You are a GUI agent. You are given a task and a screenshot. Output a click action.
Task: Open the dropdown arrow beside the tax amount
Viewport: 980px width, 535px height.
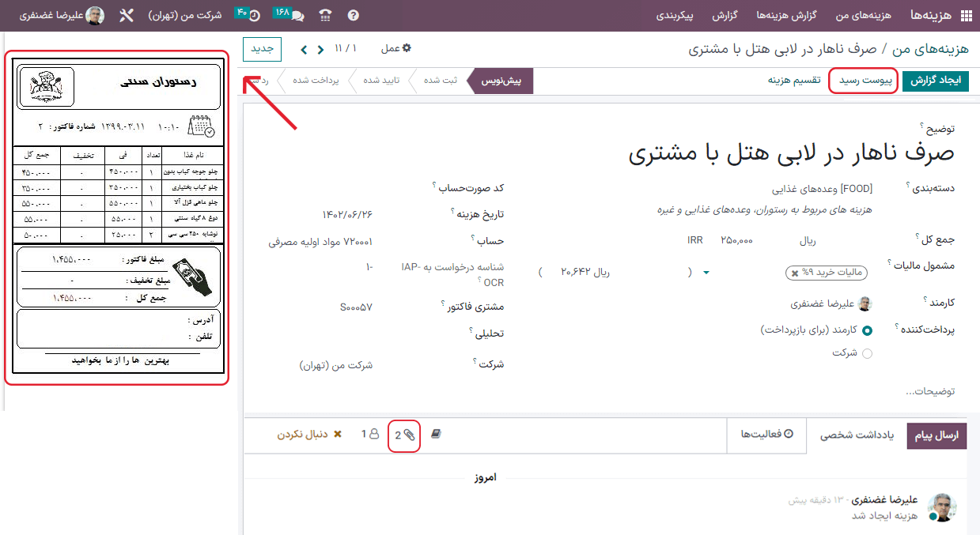tap(705, 271)
